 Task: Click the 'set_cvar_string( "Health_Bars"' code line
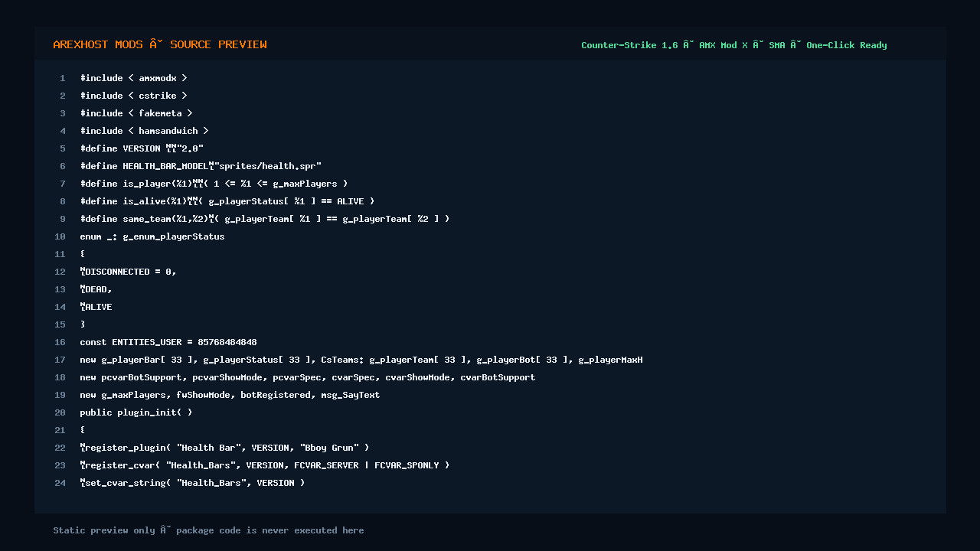click(x=193, y=483)
